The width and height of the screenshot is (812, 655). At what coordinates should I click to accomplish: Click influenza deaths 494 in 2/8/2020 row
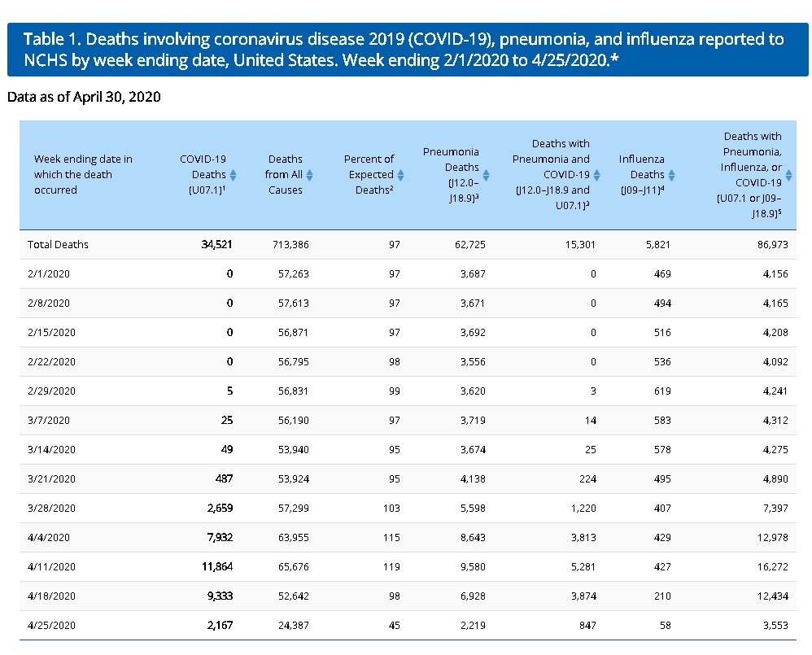tap(662, 303)
